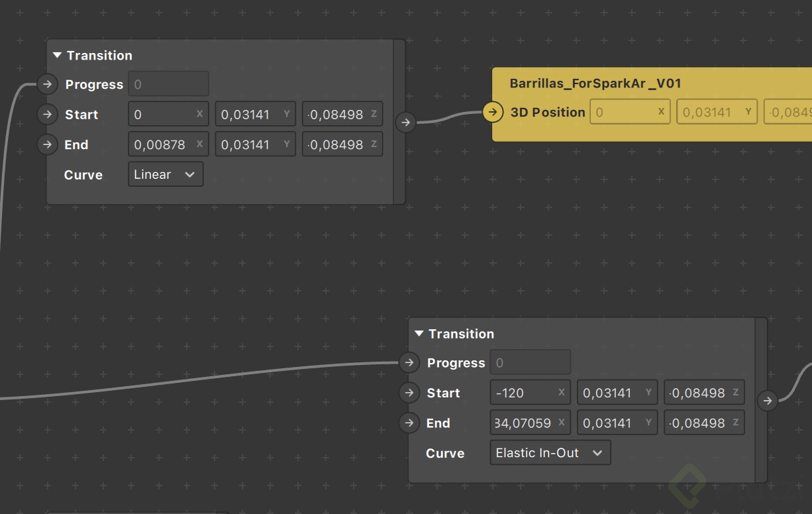
Task: Collapse the lower Transition patch
Action: [x=419, y=334]
